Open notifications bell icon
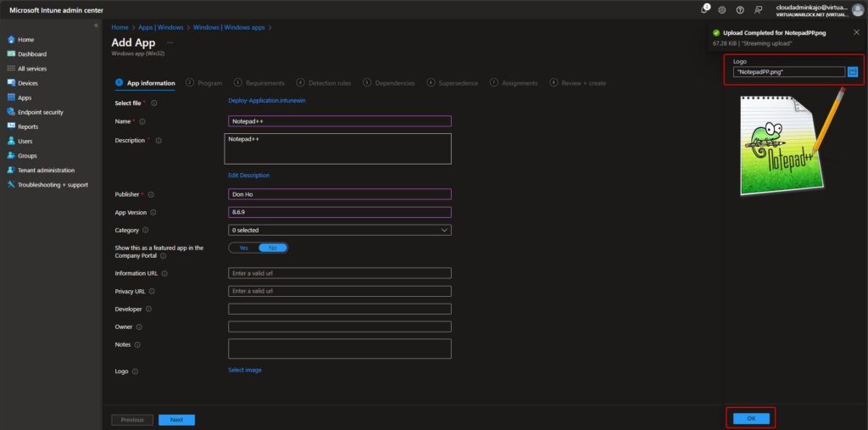This screenshot has width=868, height=430. pyautogui.click(x=704, y=9)
